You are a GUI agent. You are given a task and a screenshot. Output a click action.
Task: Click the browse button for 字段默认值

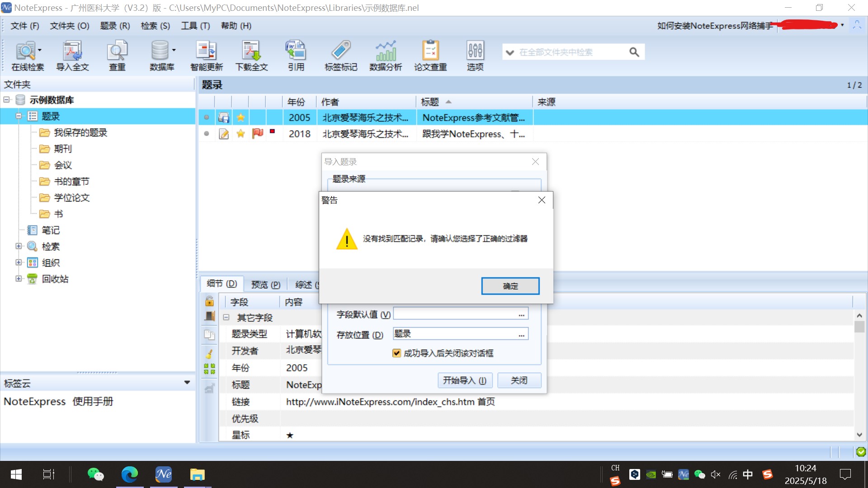click(522, 314)
